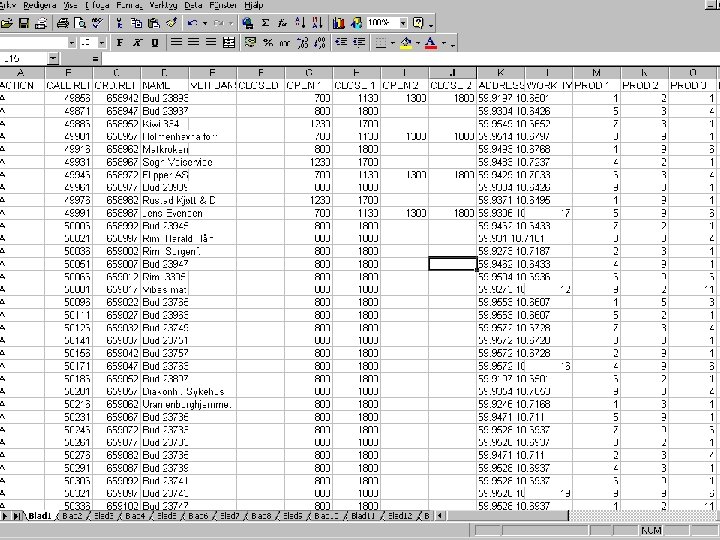
Task: Open the Redigera menu
Action: (39, 5)
